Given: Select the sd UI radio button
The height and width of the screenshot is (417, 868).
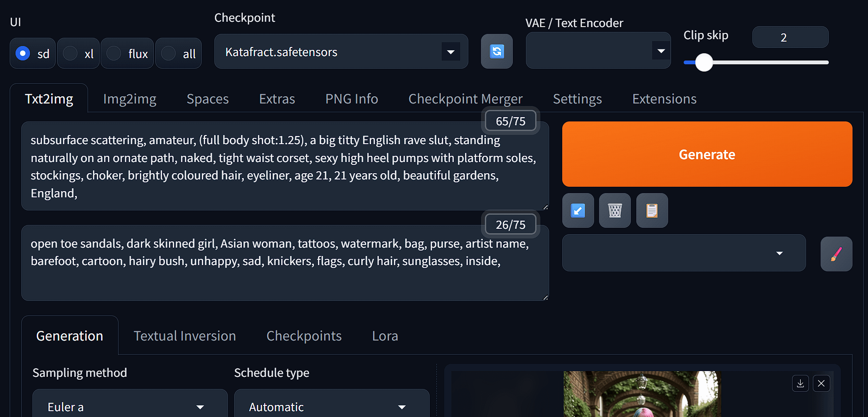Looking at the screenshot, I should tap(23, 53).
